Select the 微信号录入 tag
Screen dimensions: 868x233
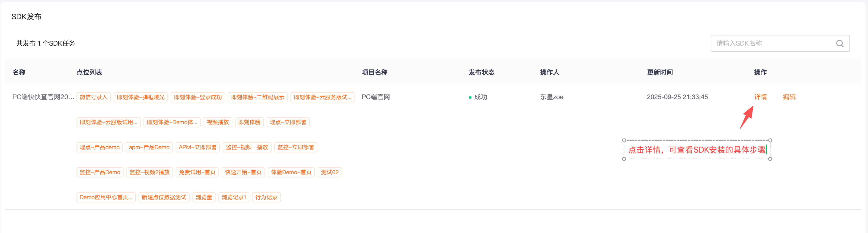coord(93,97)
